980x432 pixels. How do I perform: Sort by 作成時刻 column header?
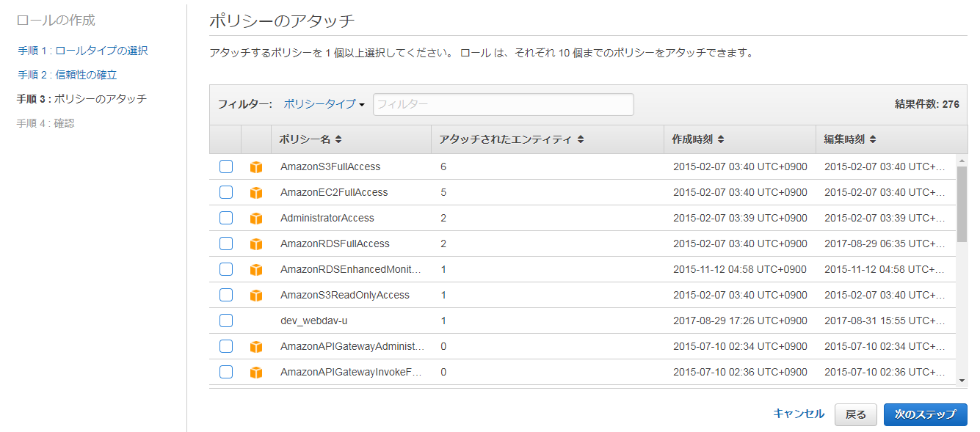click(x=697, y=139)
